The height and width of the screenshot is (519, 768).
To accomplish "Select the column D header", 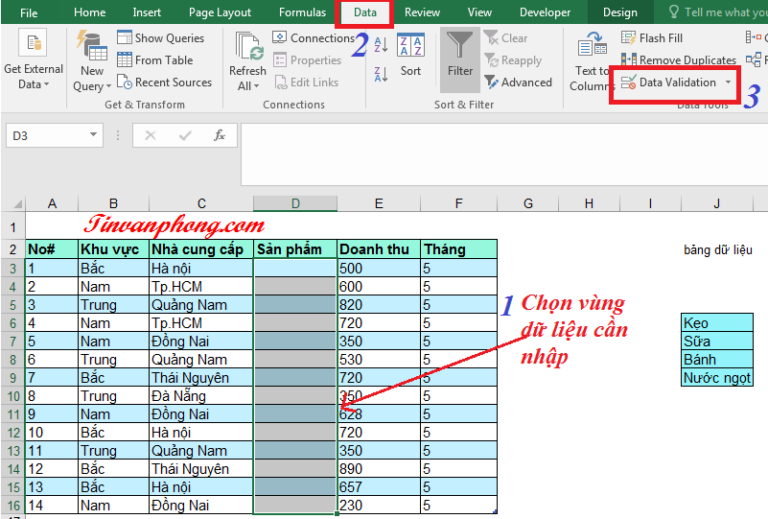I will (295, 204).
